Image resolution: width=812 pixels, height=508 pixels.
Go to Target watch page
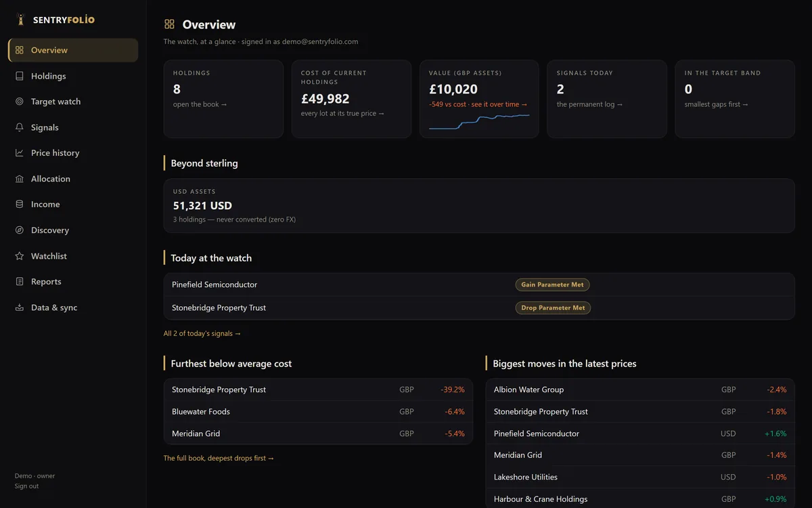coord(73,102)
